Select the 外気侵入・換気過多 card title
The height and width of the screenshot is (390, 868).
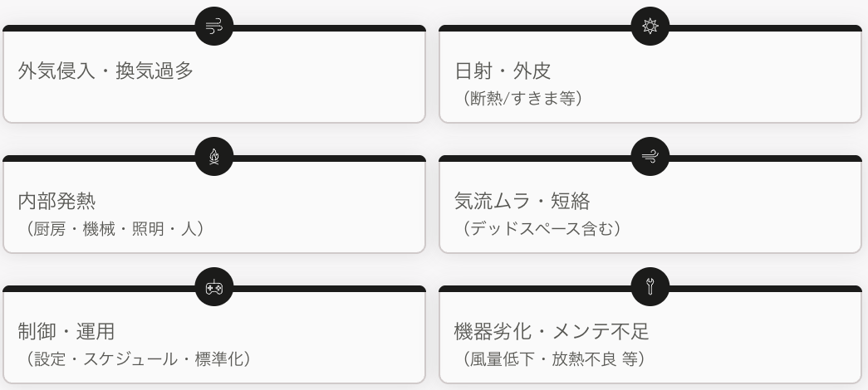click(x=105, y=71)
